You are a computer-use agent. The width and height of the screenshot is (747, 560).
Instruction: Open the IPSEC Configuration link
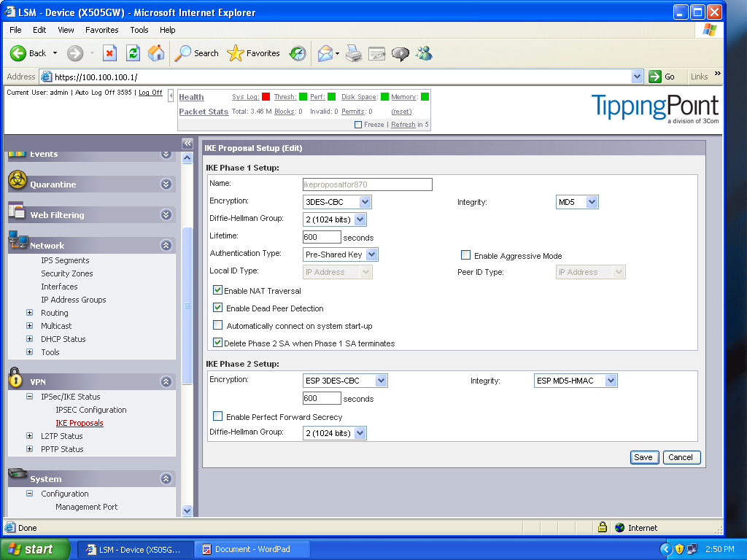[x=91, y=410]
